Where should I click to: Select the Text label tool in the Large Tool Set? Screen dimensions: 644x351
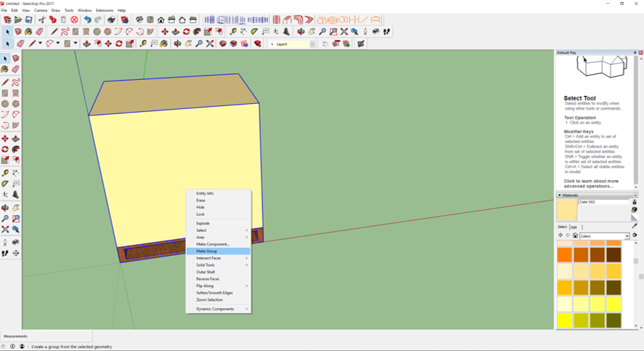[x=15, y=184]
